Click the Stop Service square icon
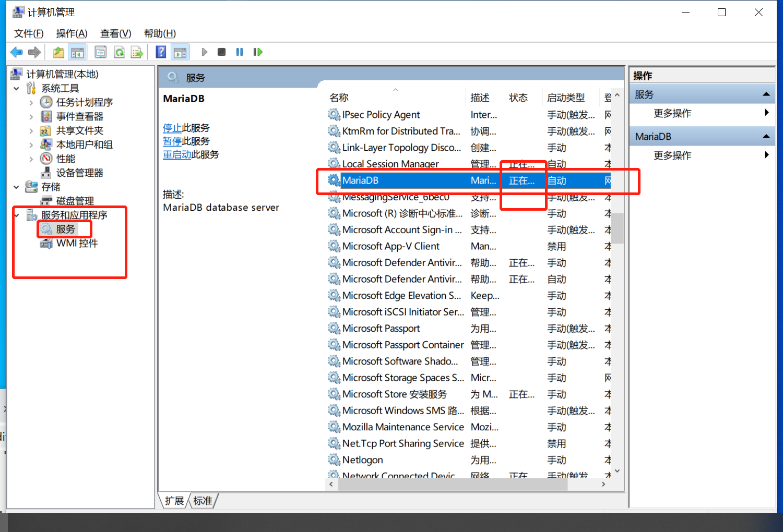 pyautogui.click(x=222, y=52)
